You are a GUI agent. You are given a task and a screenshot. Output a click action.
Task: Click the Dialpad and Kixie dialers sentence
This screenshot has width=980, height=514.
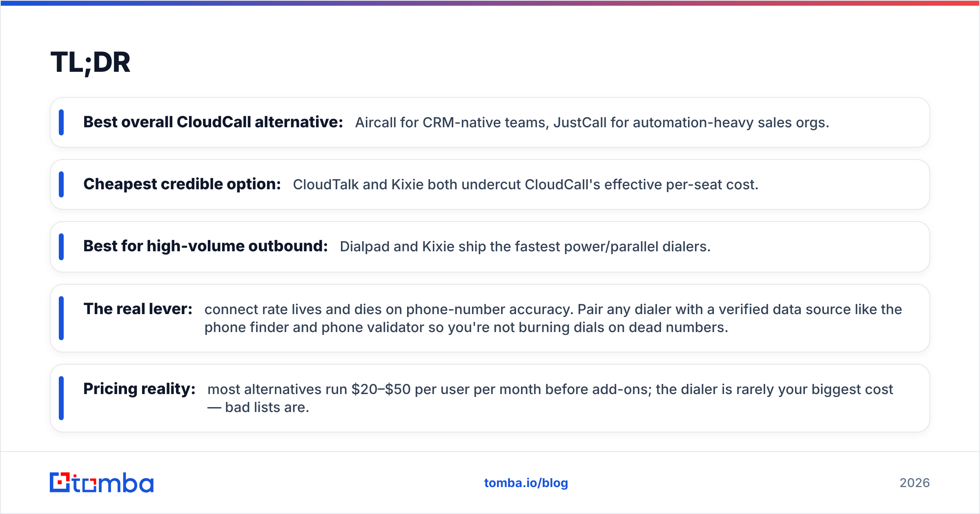coord(525,247)
